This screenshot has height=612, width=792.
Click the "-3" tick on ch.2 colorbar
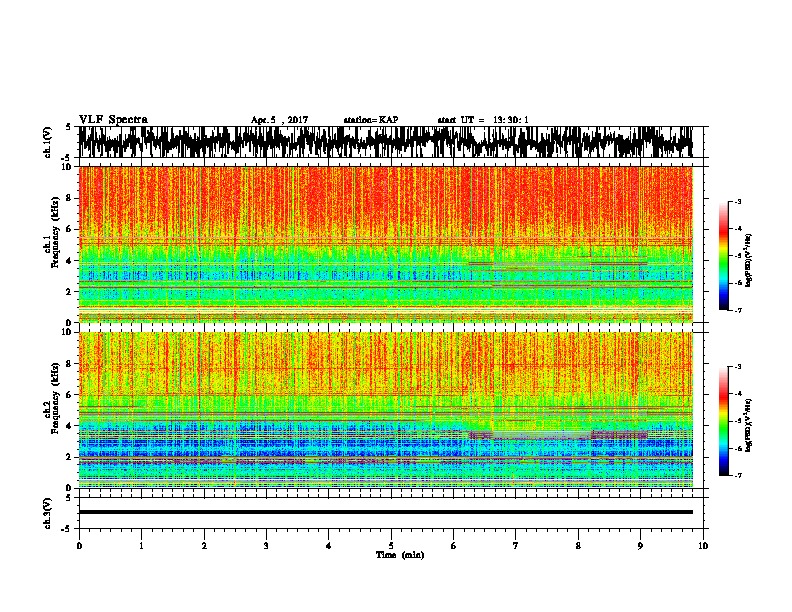[x=738, y=367]
